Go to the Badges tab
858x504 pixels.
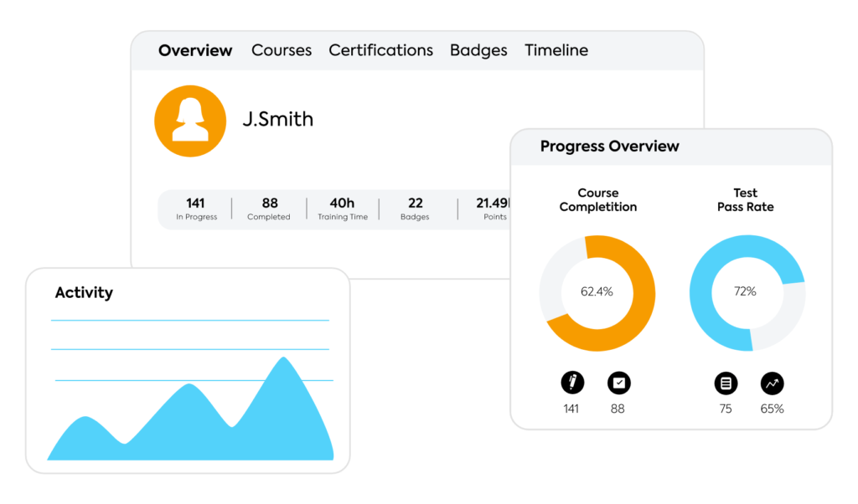478,51
